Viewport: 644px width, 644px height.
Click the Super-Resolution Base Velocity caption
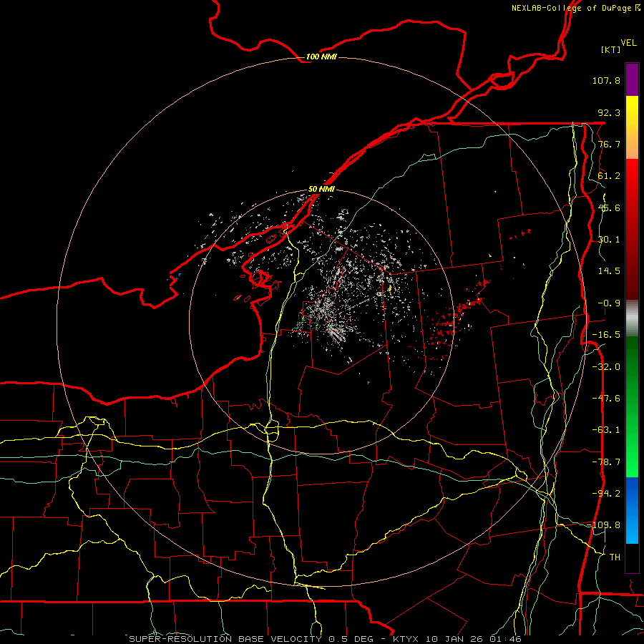coord(326,639)
